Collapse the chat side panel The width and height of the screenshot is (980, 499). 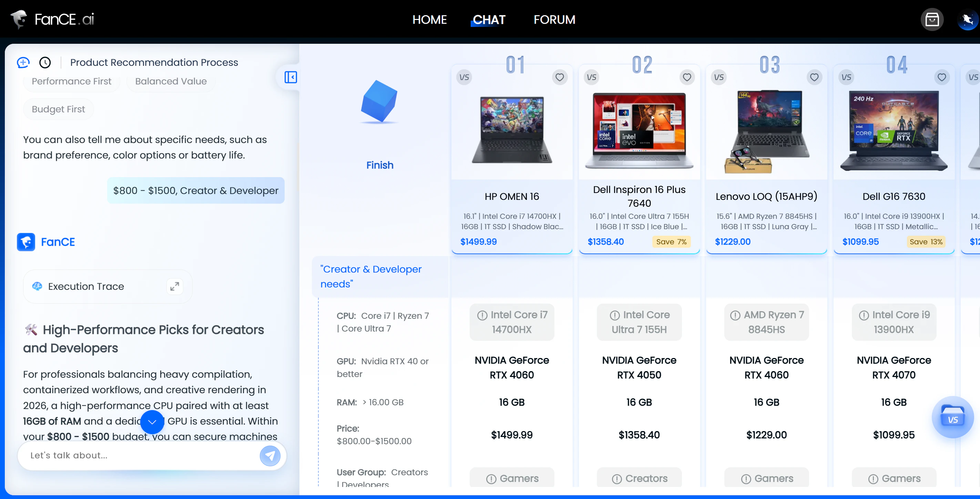pyautogui.click(x=290, y=77)
